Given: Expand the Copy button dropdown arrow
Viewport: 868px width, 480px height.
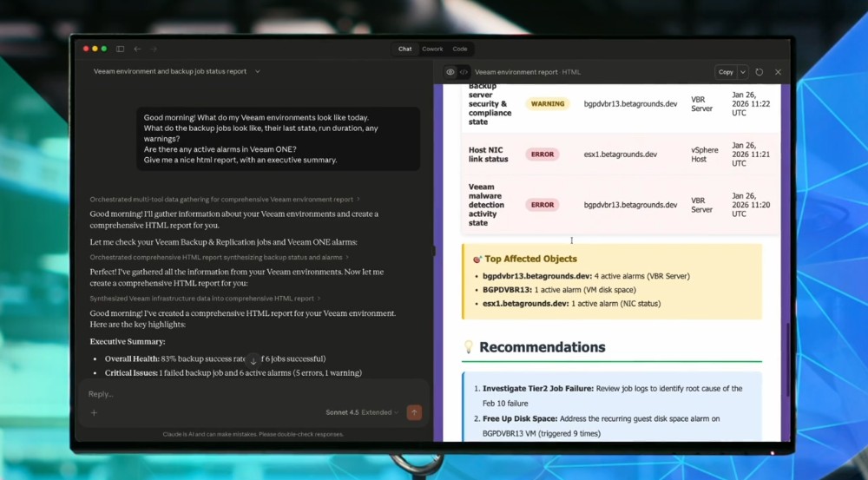Looking at the screenshot, I should 743,72.
